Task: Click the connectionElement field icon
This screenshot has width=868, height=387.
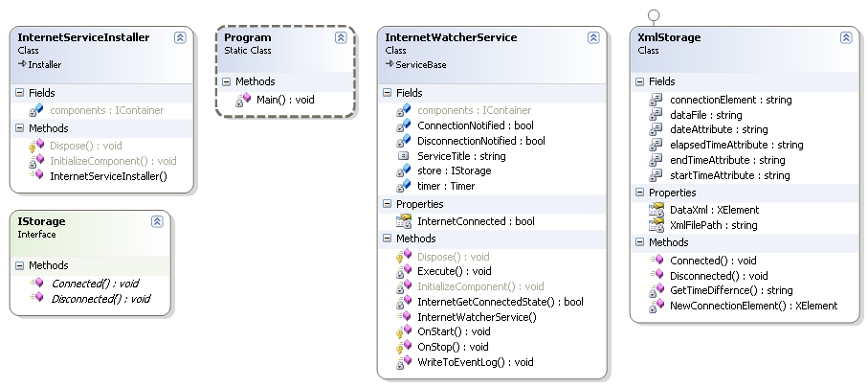Action: click(x=657, y=100)
